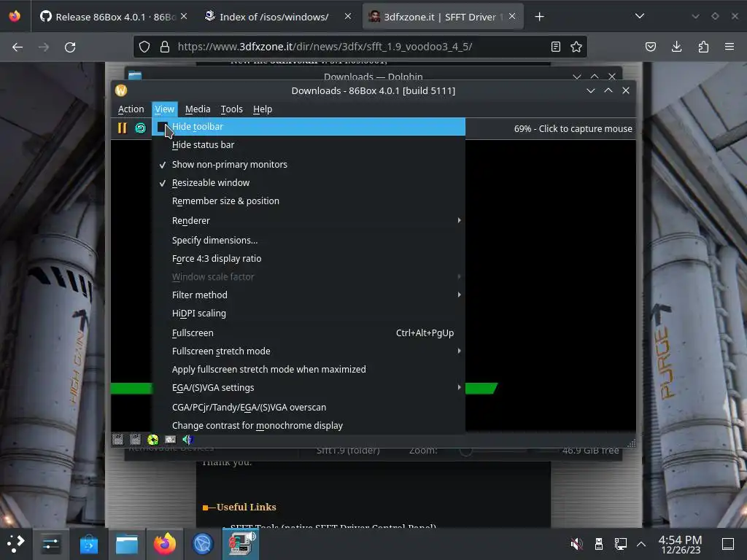
Task: Click the Dolphin zoom slider handle
Action: click(465, 450)
